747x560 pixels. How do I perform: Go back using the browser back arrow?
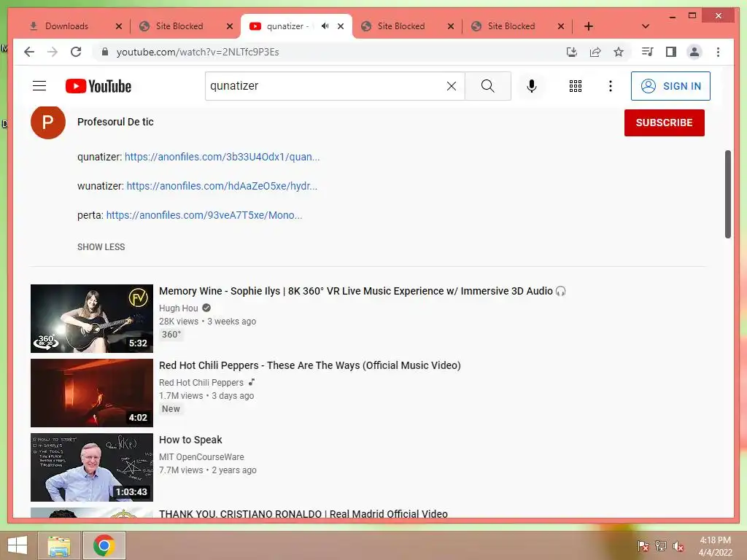(x=29, y=52)
